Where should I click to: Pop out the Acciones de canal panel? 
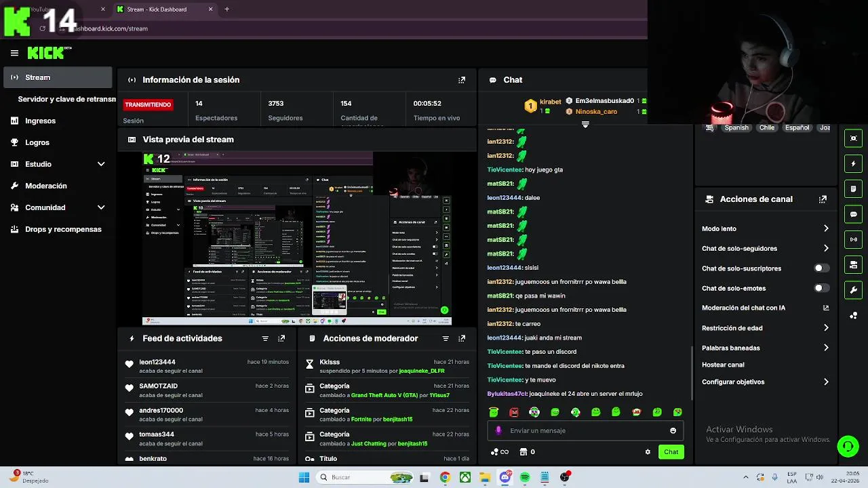823,199
